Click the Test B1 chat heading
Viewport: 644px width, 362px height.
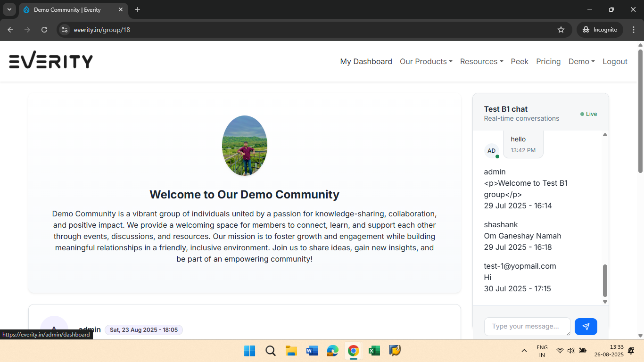point(506,109)
